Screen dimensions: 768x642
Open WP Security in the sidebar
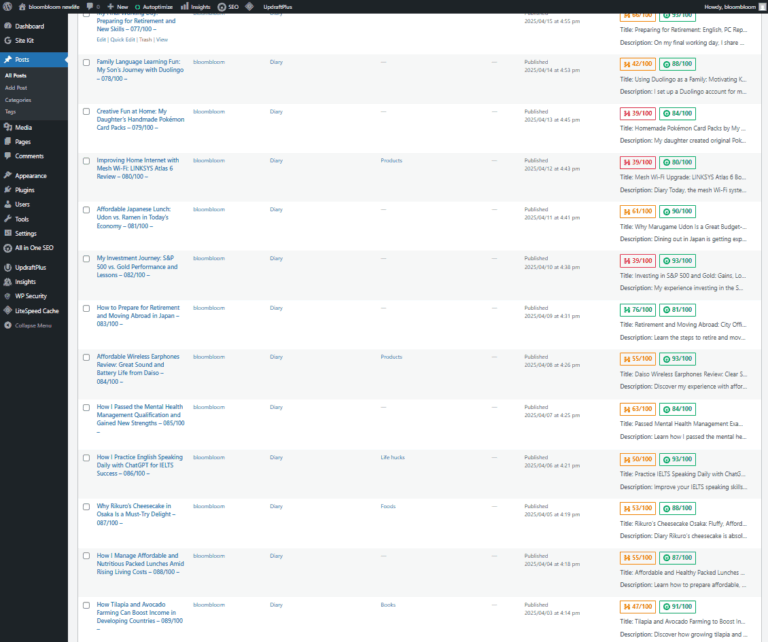(30, 296)
